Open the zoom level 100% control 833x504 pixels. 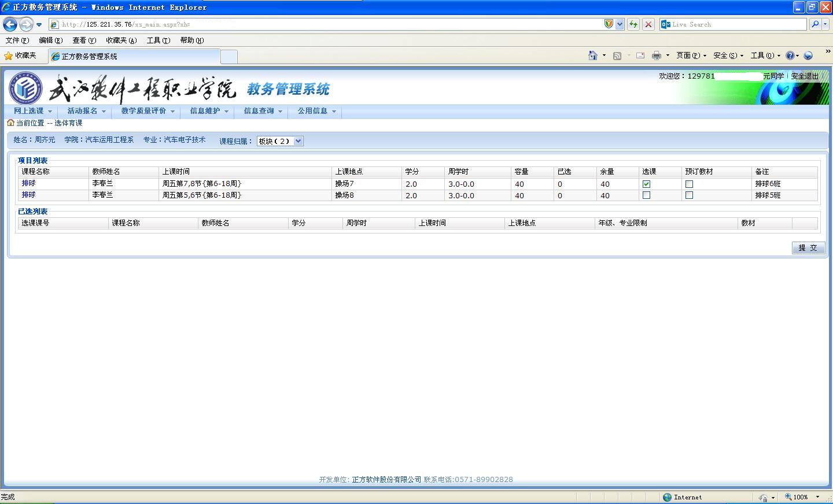[x=802, y=497]
